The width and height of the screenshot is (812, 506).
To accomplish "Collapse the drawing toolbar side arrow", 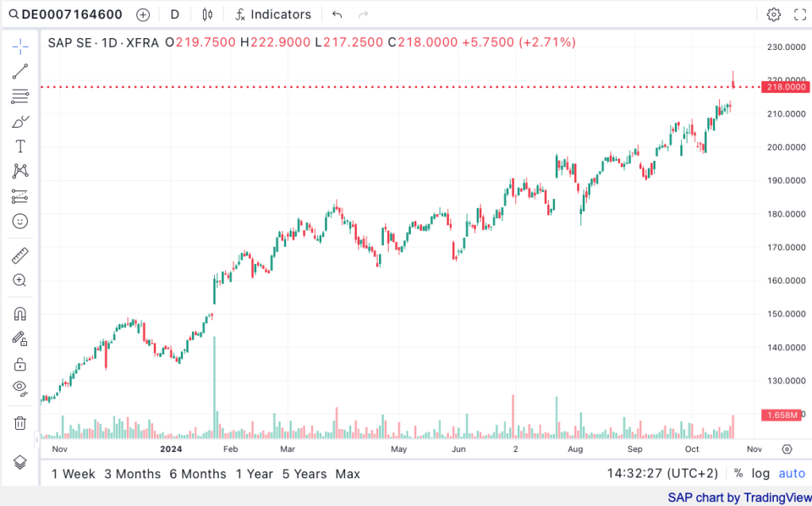I will [x=36, y=439].
